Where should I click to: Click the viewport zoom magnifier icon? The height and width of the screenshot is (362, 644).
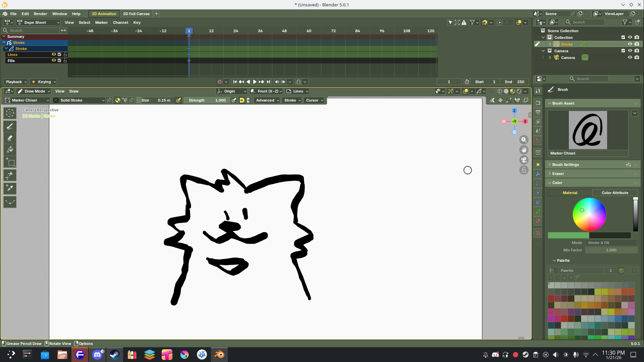(524, 140)
